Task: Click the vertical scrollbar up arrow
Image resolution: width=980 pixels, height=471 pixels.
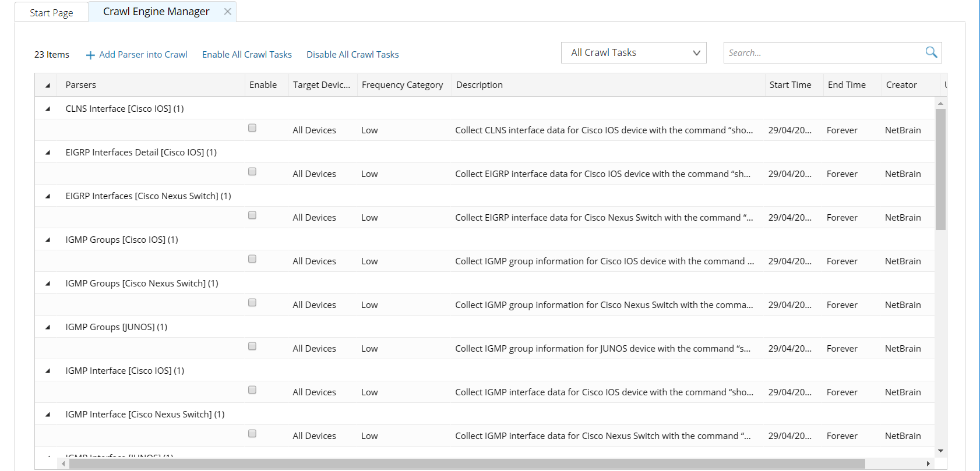Action: click(940, 103)
